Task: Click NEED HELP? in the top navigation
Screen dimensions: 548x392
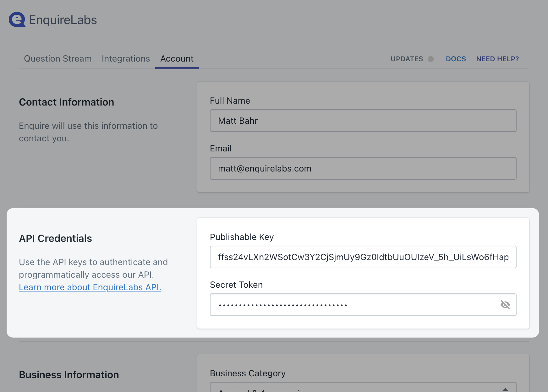Action: tap(497, 59)
